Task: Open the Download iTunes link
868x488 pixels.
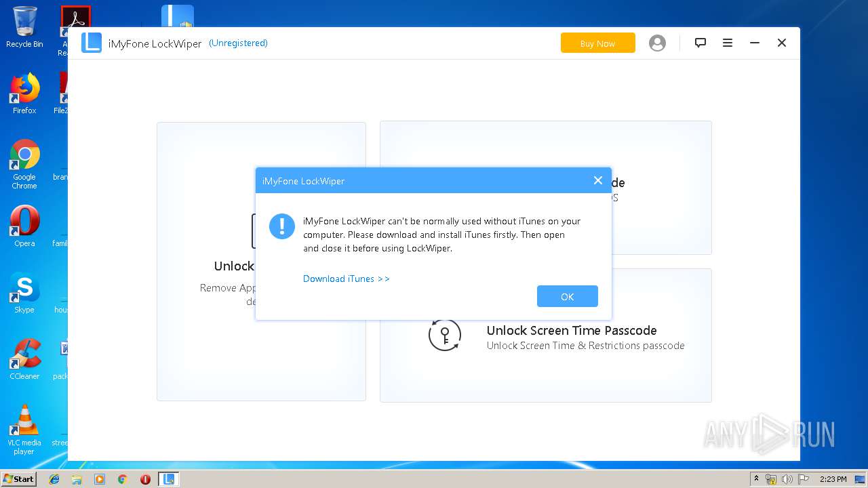Action: coord(346,279)
